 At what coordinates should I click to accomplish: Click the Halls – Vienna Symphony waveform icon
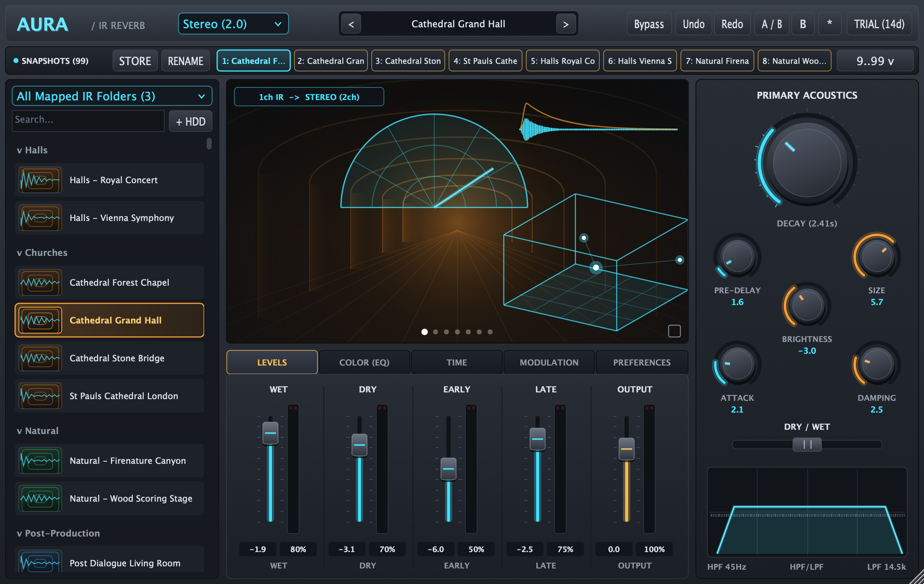[x=40, y=218]
